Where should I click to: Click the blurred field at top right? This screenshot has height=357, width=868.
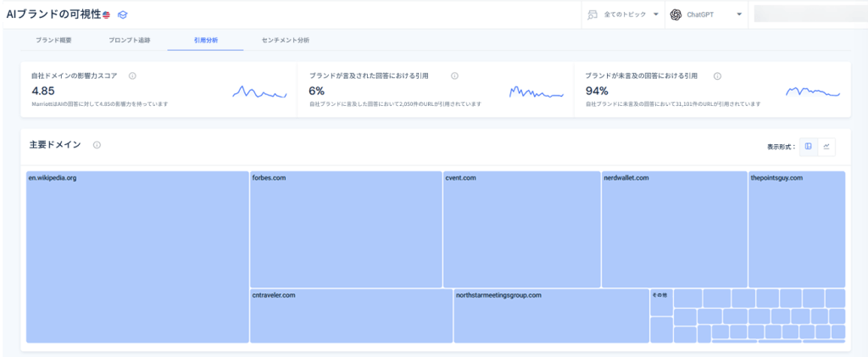(811, 14)
